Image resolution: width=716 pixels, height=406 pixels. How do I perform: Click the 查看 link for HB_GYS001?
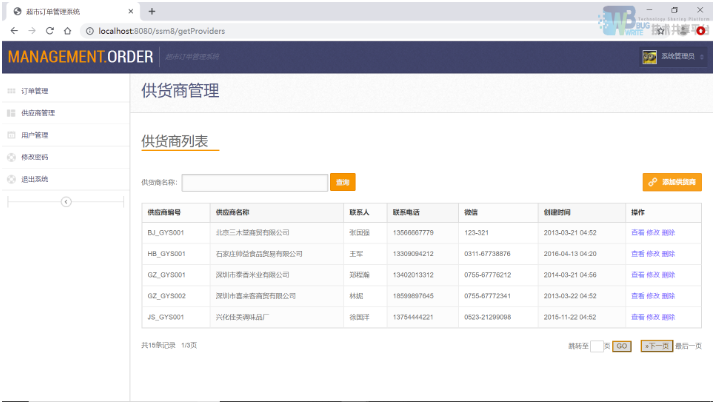(637, 254)
